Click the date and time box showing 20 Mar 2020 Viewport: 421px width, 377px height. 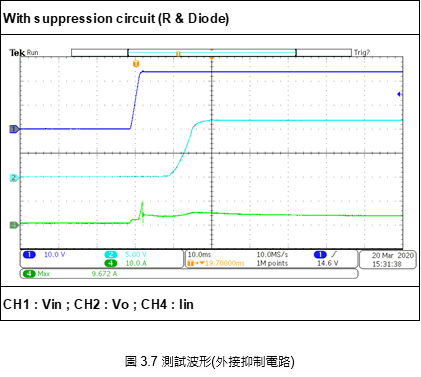[x=388, y=260]
